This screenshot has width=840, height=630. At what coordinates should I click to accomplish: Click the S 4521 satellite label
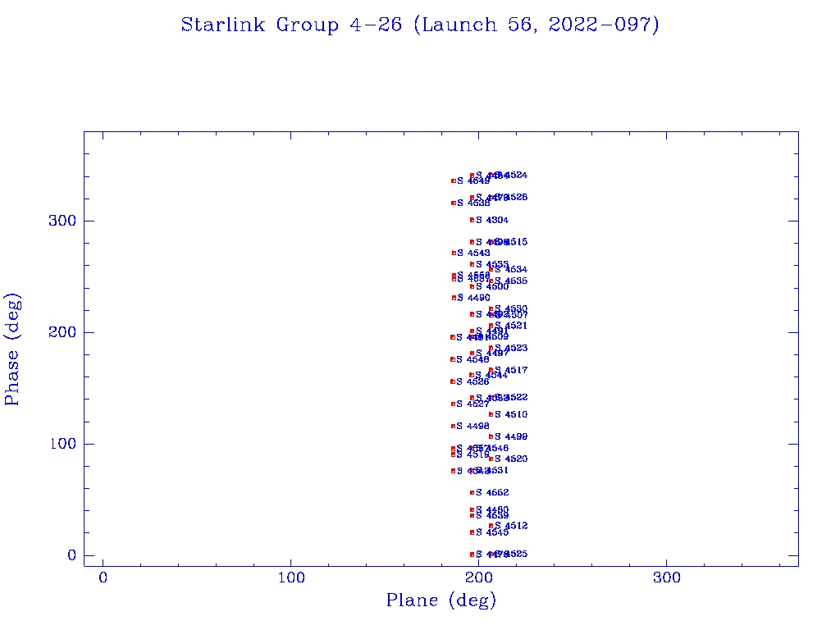[511, 326]
